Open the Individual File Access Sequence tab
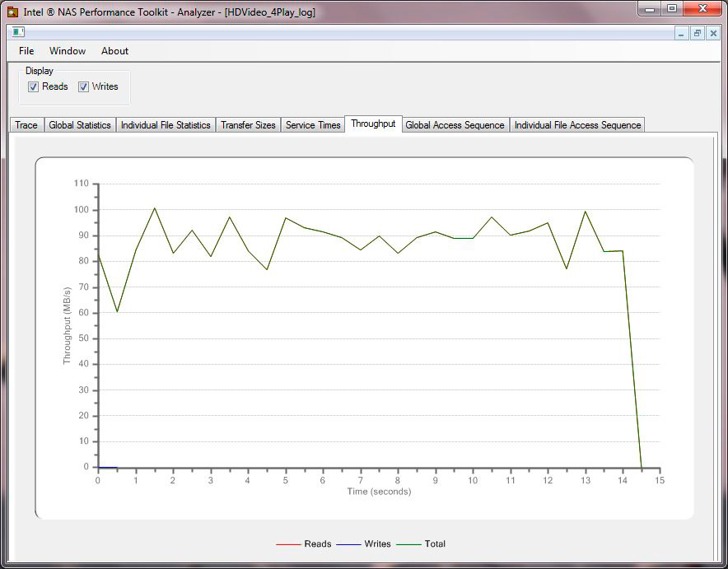Screen dimensions: 728x569 click(x=577, y=125)
